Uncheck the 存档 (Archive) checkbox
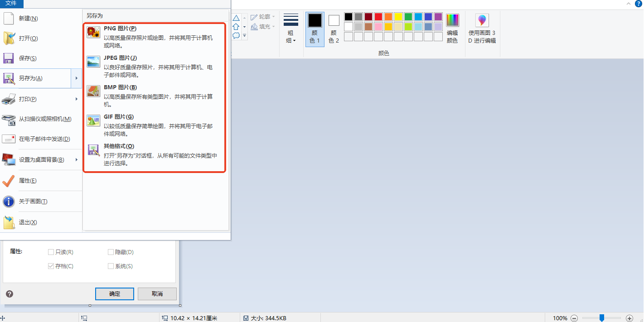Viewport: 644px width, 322px height. tap(51, 266)
